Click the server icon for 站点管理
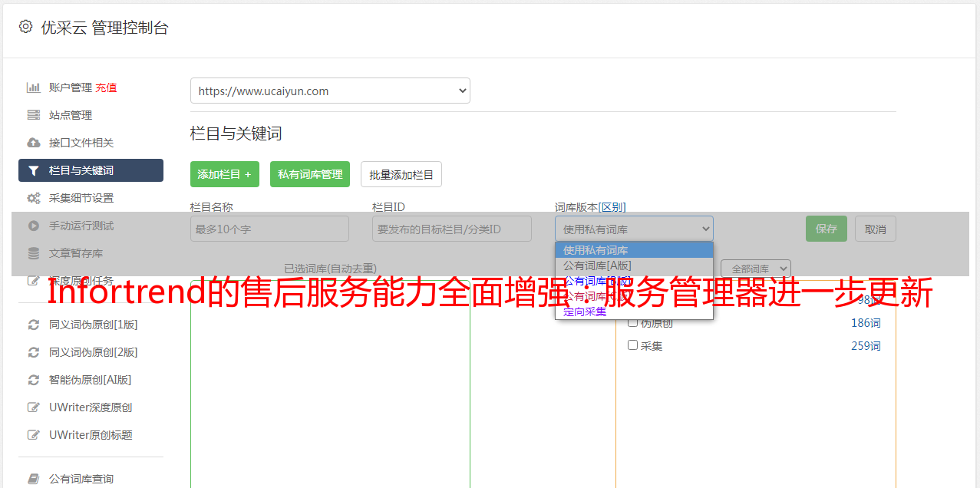Image resolution: width=980 pixels, height=488 pixels. tap(34, 115)
